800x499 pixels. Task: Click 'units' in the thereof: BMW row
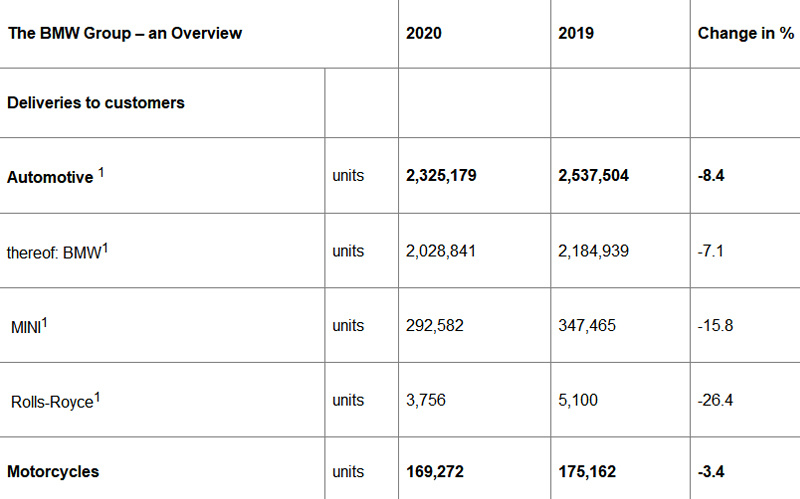[348, 251]
